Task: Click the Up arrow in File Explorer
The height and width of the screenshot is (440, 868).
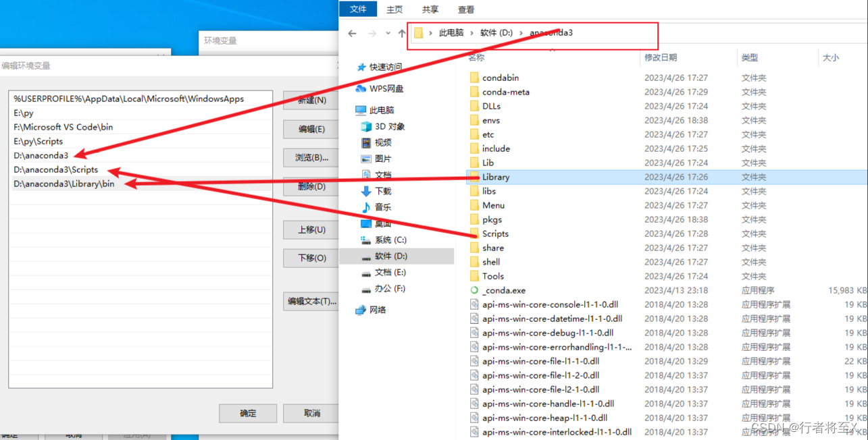Action: (x=402, y=33)
